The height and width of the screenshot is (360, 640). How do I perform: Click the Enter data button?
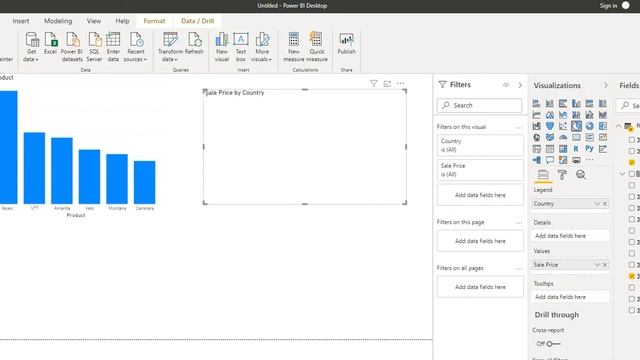click(113, 47)
